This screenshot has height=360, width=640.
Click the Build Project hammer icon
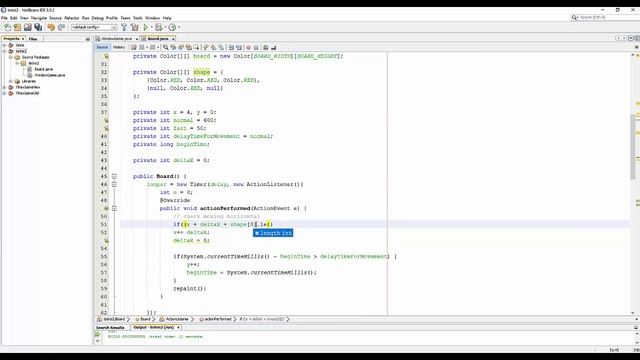click(124, 27)
